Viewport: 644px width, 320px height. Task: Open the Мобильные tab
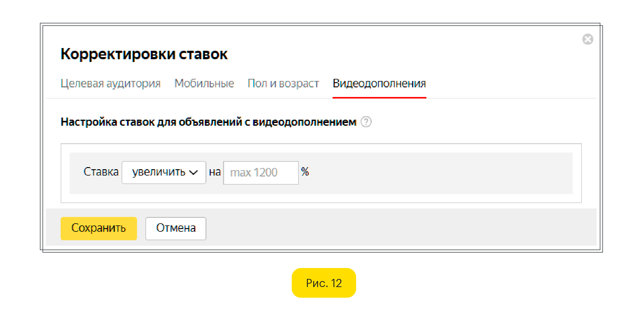point(204,83)
